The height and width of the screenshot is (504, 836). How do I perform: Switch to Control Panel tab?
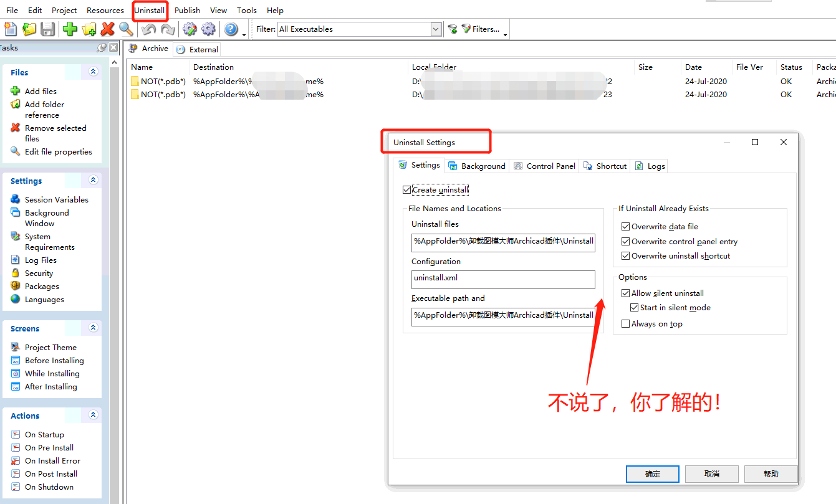pyautogui.click(x=544, y=166)
